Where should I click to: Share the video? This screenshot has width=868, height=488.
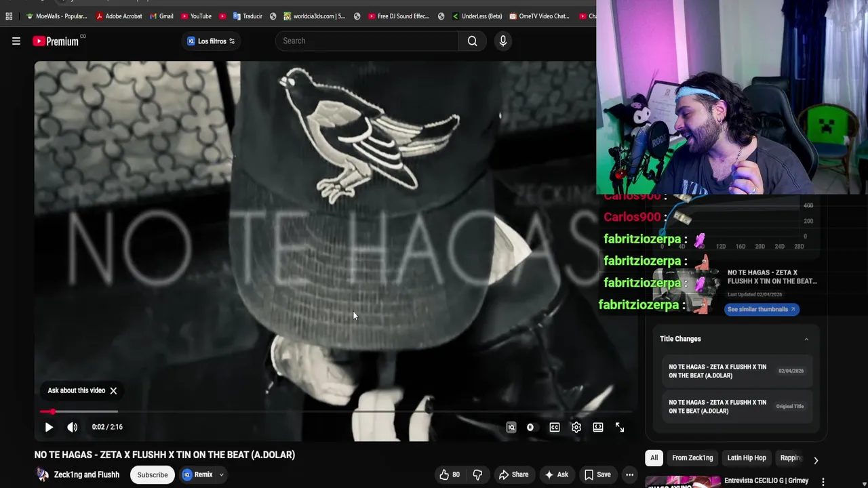[513, 474]
